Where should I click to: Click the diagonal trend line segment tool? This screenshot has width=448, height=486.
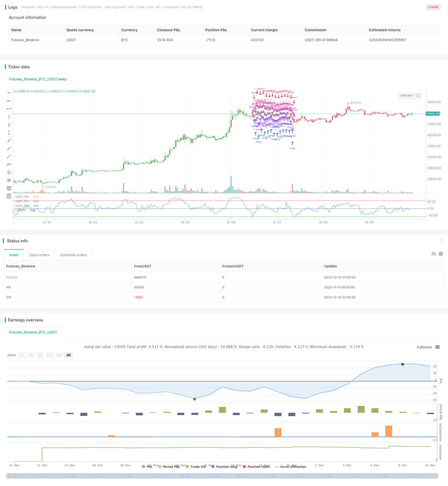pyautogui.click(x=9, y=156)
